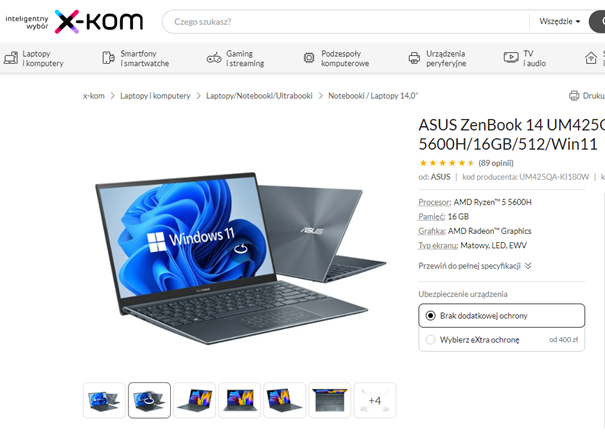Click the ASUS brand link

tap(440, 177)
